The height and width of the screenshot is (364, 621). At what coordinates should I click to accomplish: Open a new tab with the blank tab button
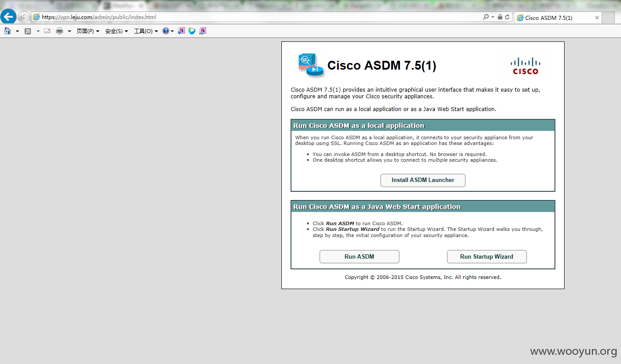(x=608, y=18)
